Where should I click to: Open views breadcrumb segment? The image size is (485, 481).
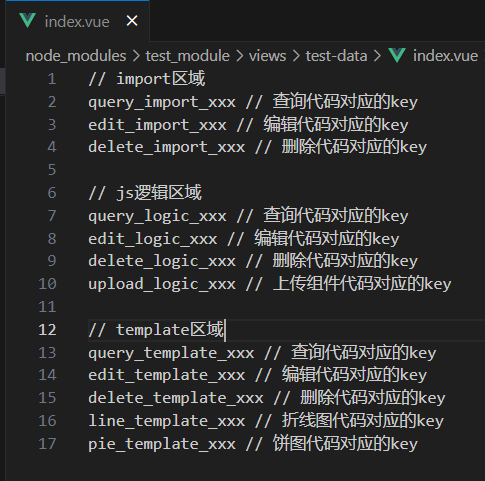tap(267, 56)
